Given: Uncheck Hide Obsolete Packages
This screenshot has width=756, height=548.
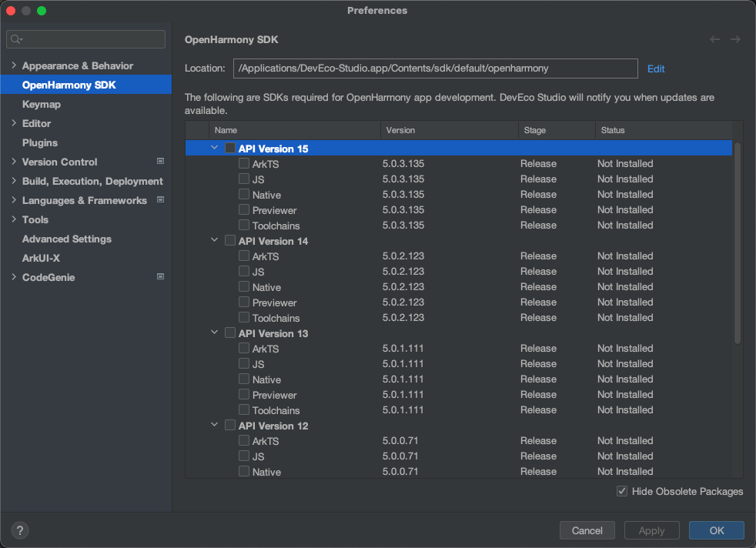Looking at the screenshot, I should click(622, 491).
